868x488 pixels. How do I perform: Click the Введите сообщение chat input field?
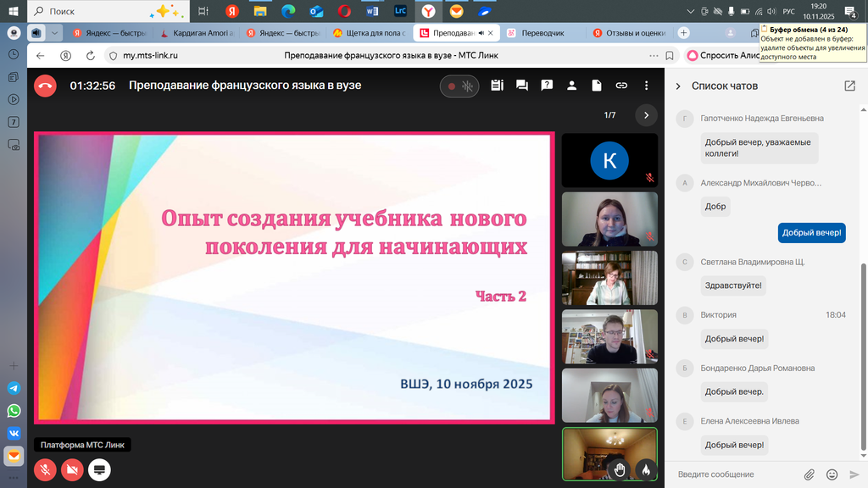[733, 474]
